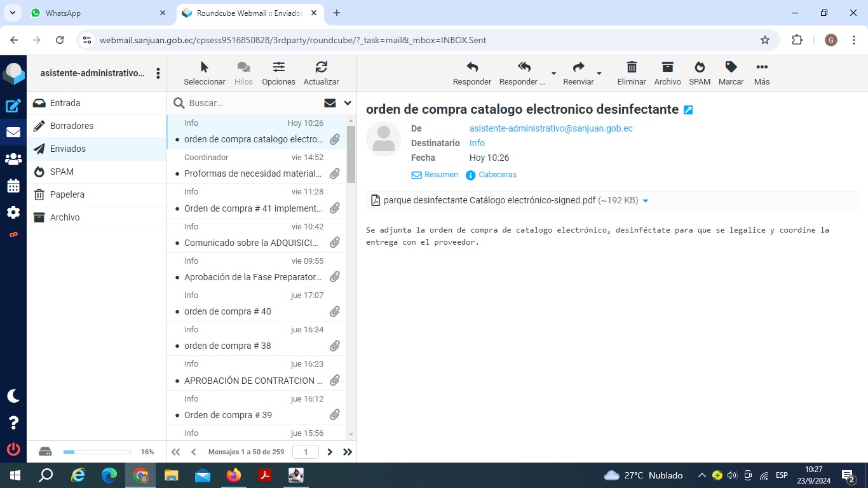Delete message with Eliminar trash icon
The image size is (868, 488).
[x=631, y=73]
